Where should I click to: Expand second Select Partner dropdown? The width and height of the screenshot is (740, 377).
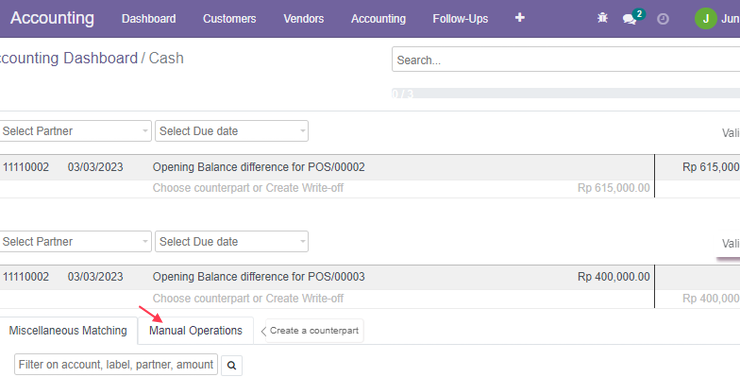(76, 241)
